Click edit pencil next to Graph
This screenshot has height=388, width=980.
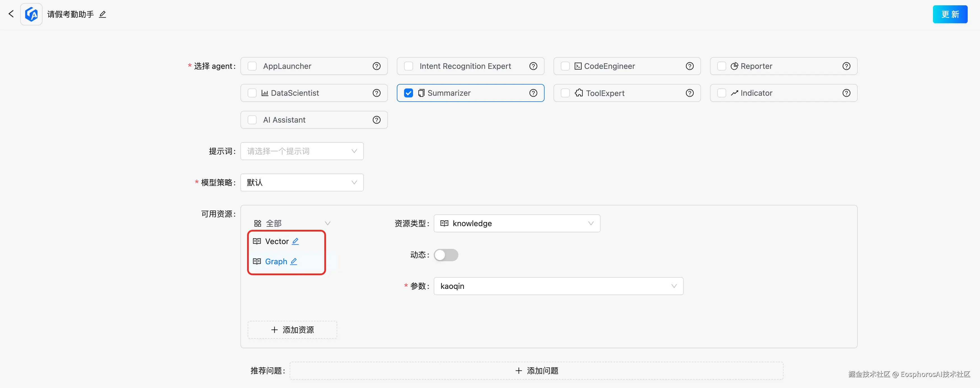point(293,261)
